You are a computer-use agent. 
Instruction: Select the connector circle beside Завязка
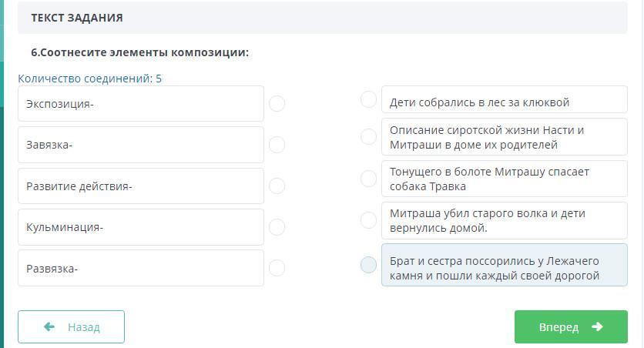277,145
